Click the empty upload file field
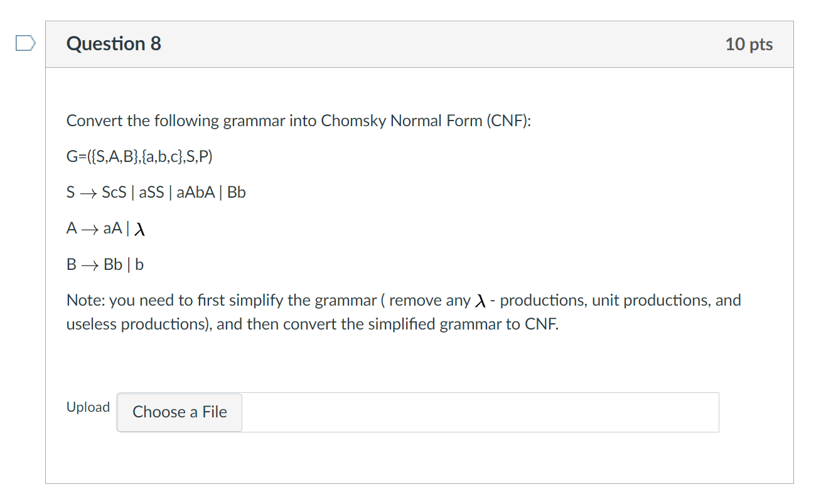The width and height of the screenshot is (821, 504). point(480,412)
